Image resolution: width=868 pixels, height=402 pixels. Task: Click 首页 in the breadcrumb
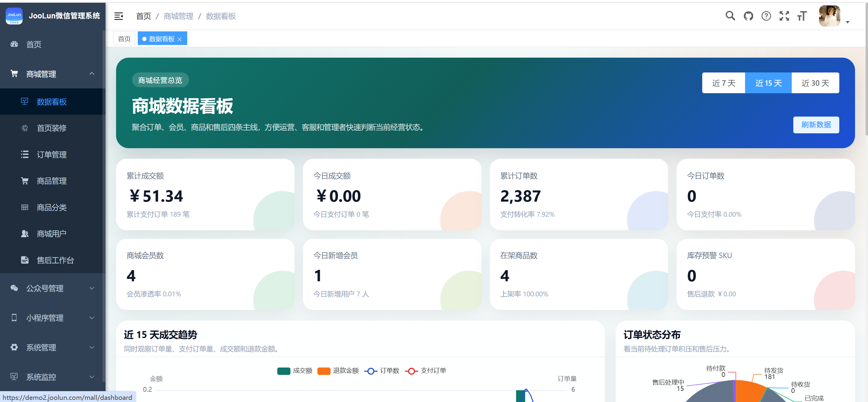(143, 16)
